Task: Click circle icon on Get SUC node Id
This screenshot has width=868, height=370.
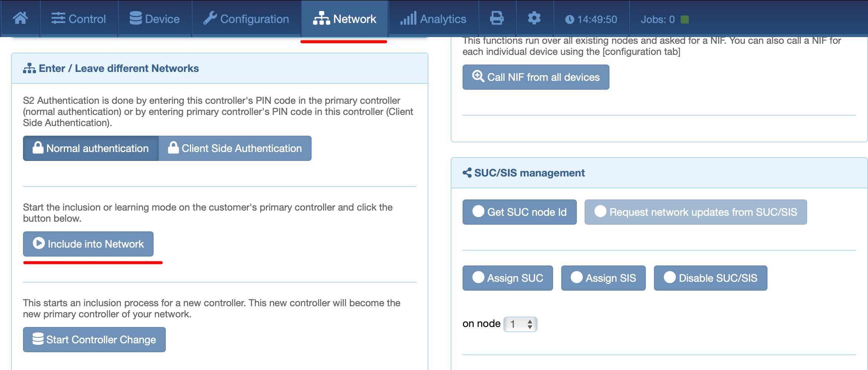Action: pos(478,211)
